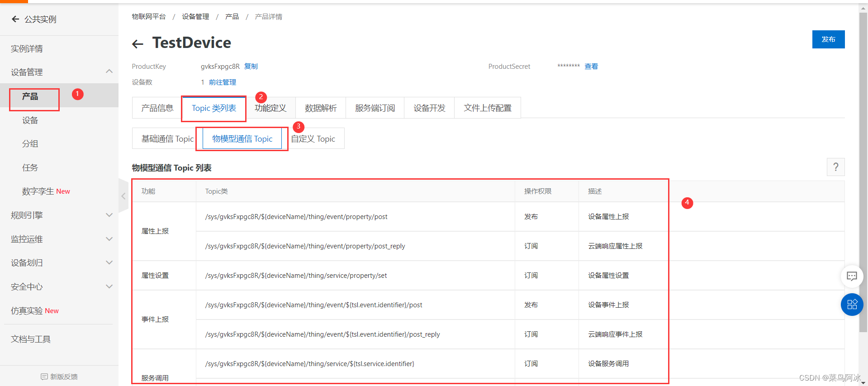The height and width of the screenshot is (386, 868).
Task: Click the page vertical scrollbar
Action: click(x=863, y=172)
